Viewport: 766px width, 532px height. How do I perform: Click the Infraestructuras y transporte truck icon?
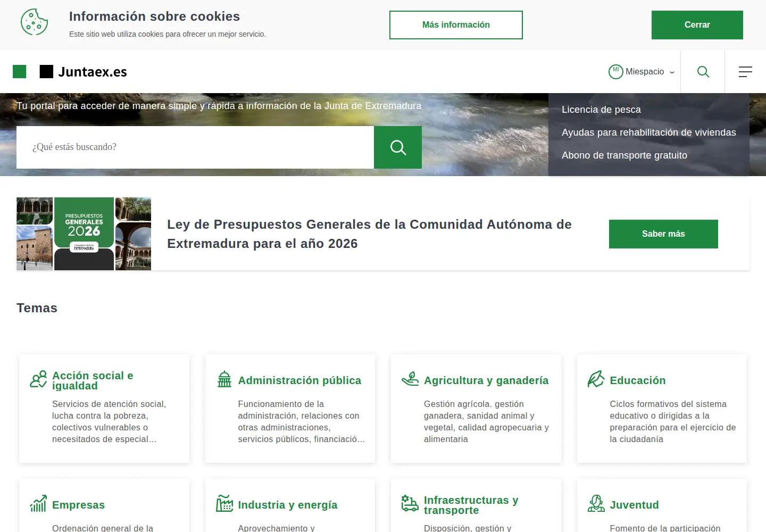point(410,503)
